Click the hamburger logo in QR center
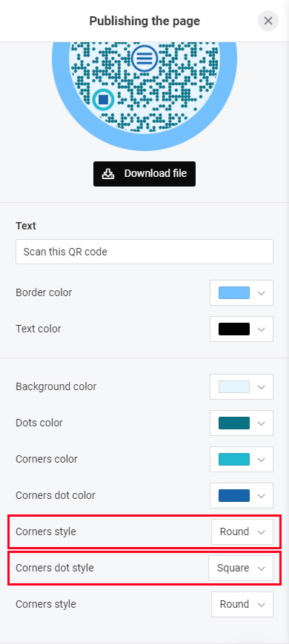 point(144,58)
